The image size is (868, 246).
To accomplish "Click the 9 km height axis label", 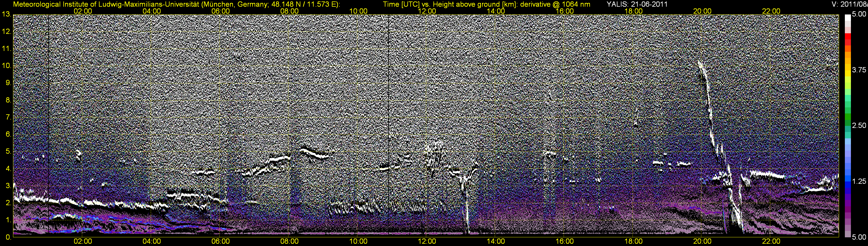I will (x=8, y=83).
